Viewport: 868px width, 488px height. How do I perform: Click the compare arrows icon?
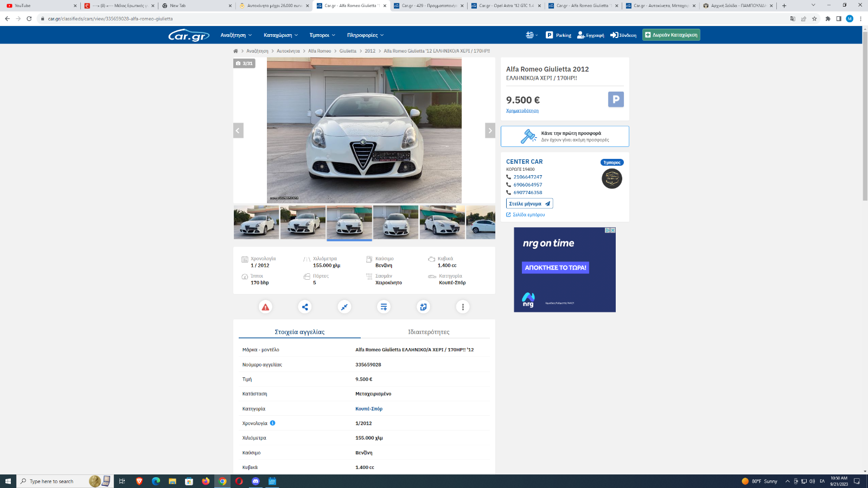pyautogui.click(x=344, y=307)
